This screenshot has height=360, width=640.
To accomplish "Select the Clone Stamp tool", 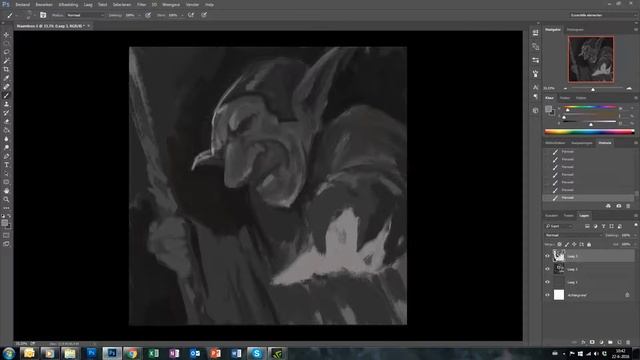I will pyautogui.click(x=6, y=104).
